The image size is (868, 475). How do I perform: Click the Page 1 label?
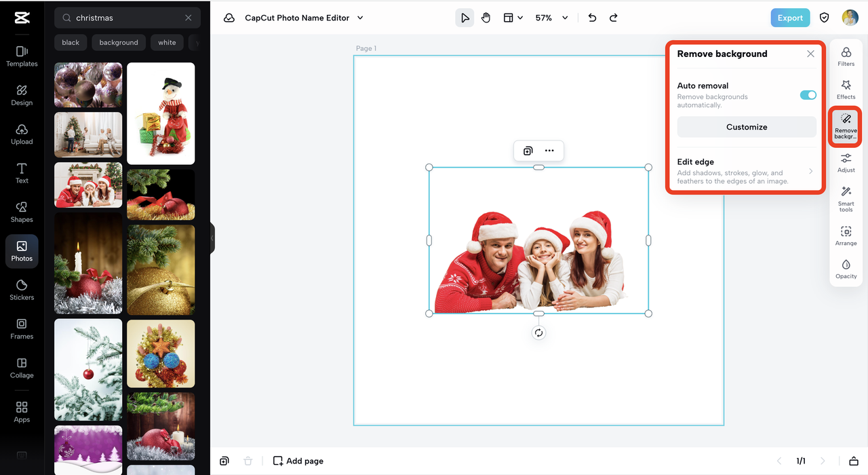pos(366,48)
